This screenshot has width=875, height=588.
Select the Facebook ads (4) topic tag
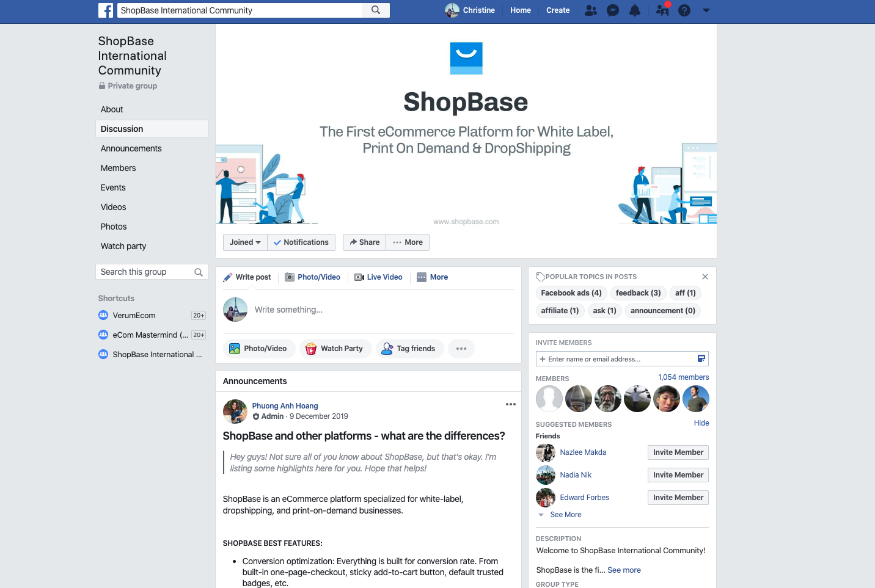click(x=571, y=293)
